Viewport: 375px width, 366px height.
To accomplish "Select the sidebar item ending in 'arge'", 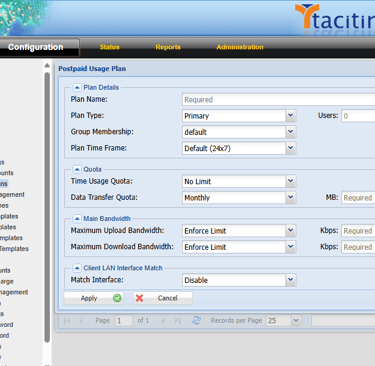I will 7,282.
